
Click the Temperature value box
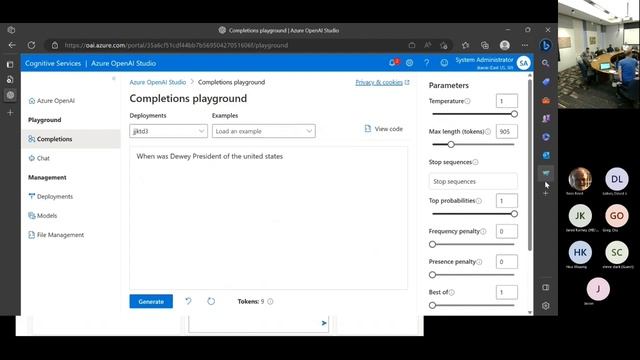pos(507,101)
